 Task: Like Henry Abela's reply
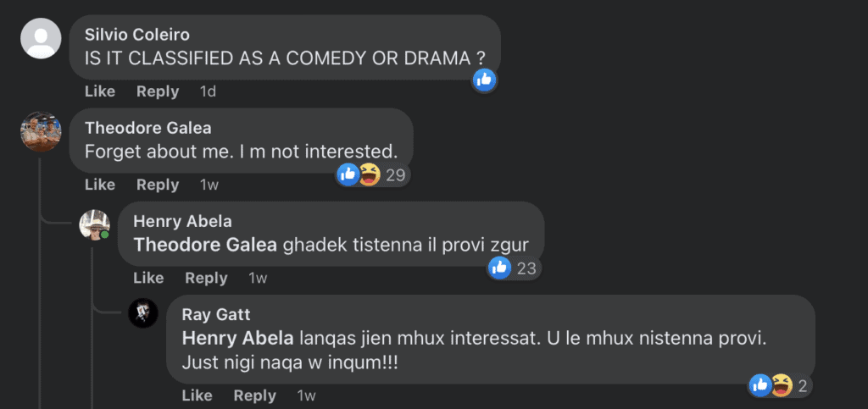tap(148, 278)
